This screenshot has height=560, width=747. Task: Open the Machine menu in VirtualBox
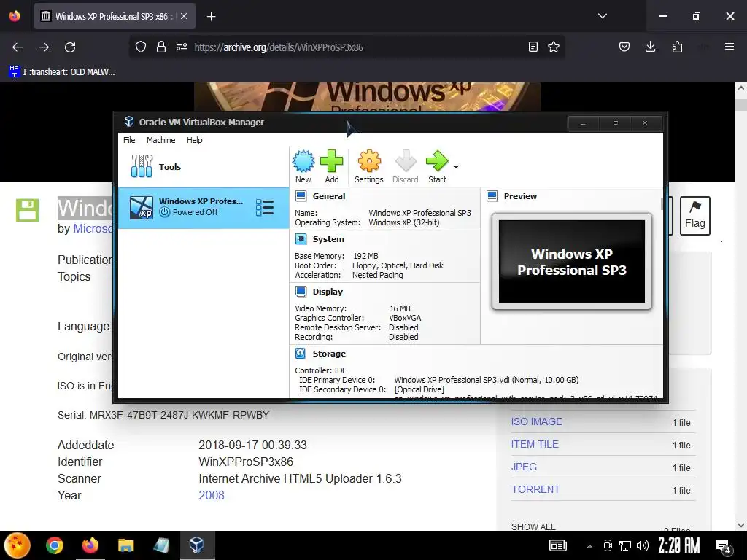tap(160, 140)
